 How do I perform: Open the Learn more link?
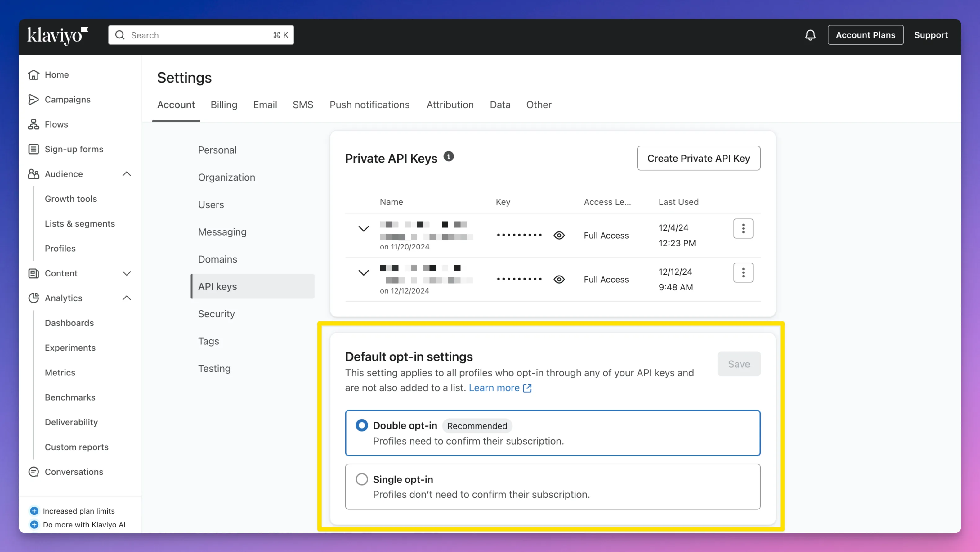[500, 388]
